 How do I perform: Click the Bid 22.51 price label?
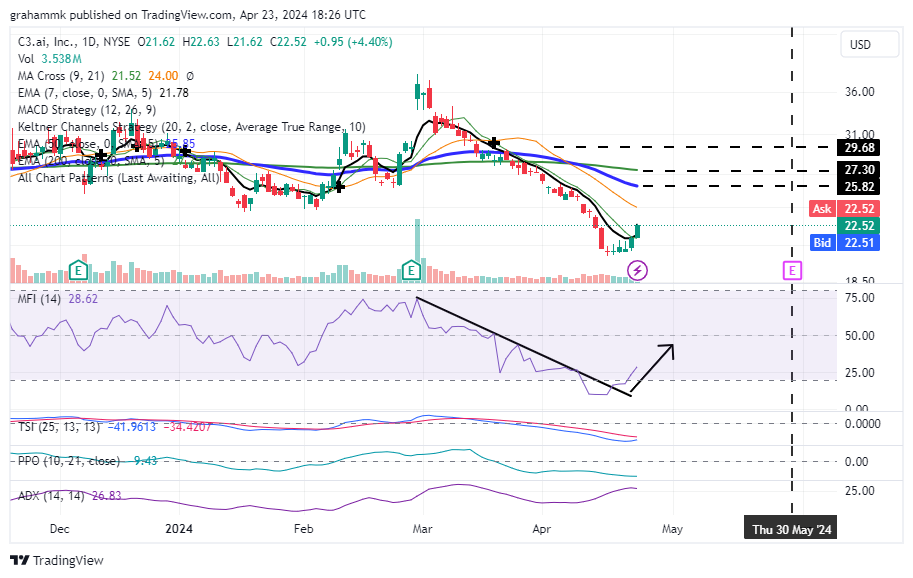click(844, 242)
